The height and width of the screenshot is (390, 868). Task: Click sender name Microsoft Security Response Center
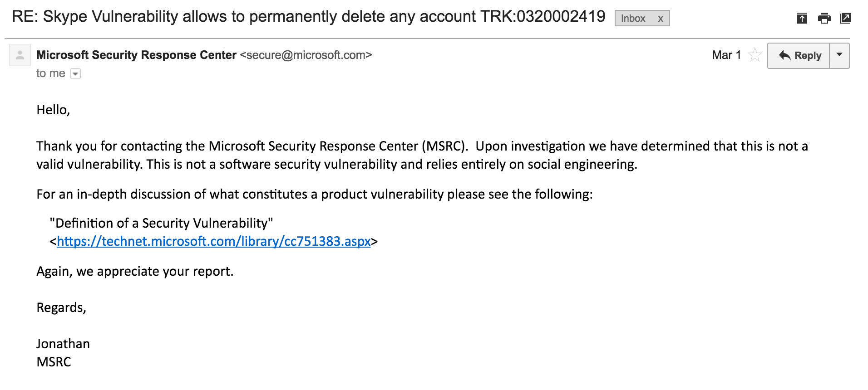pyautogui.click(x=136, y=55)
